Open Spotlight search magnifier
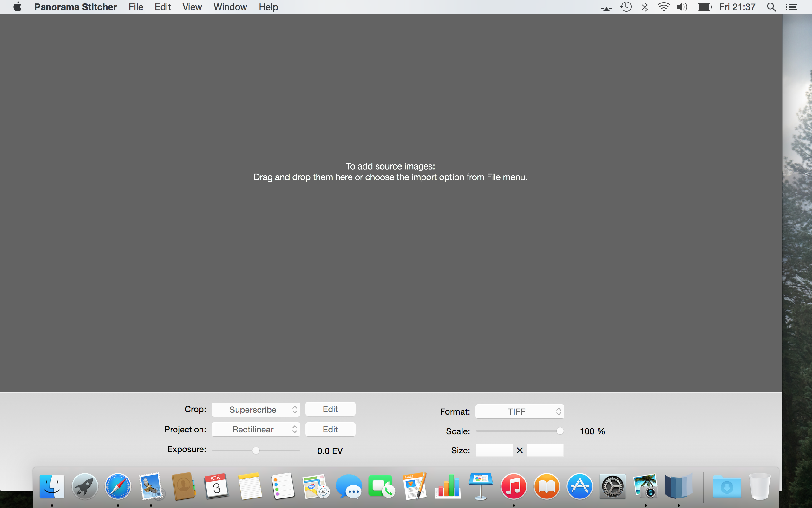Viewport: 812px width, 508px height. 771,7
